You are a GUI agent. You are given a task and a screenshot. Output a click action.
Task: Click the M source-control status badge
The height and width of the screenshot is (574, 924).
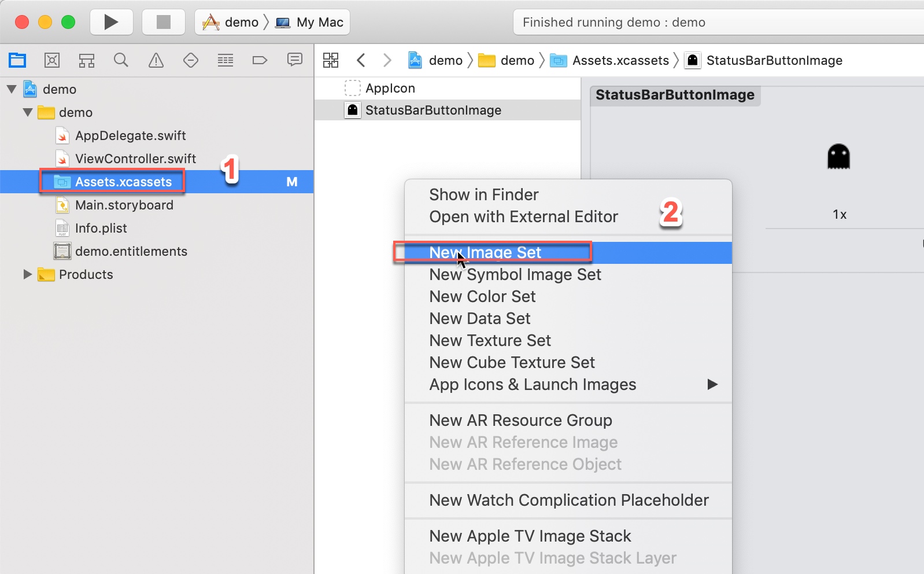(x=292, y=182)
